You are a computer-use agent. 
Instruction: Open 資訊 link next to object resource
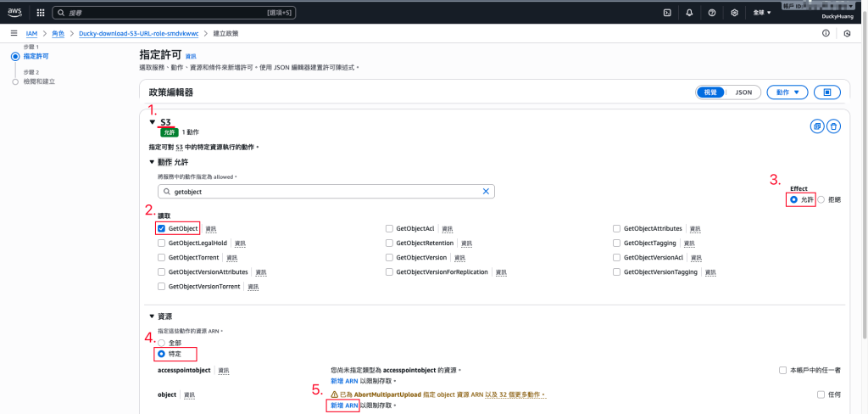pos(189,395)
